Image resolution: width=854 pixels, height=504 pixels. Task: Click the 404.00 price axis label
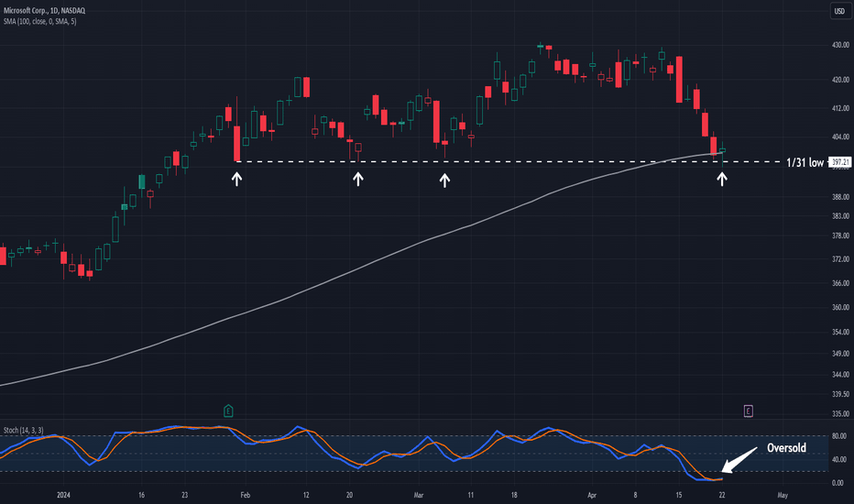point(840,137)
